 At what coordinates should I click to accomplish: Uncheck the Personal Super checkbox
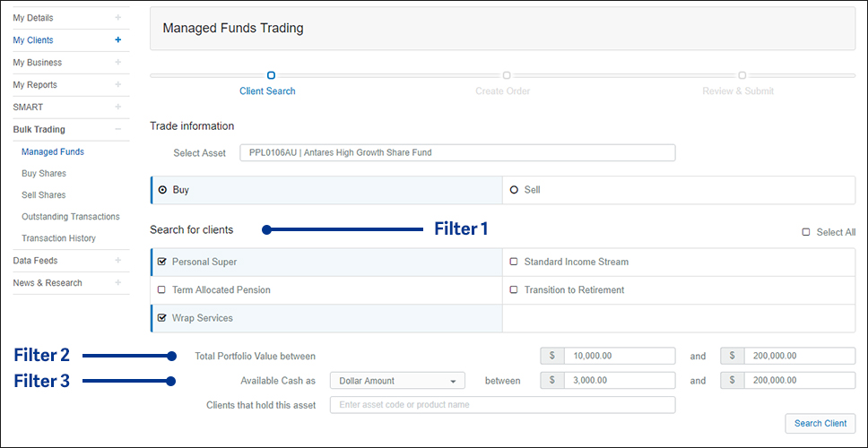[x=161, y=262]
